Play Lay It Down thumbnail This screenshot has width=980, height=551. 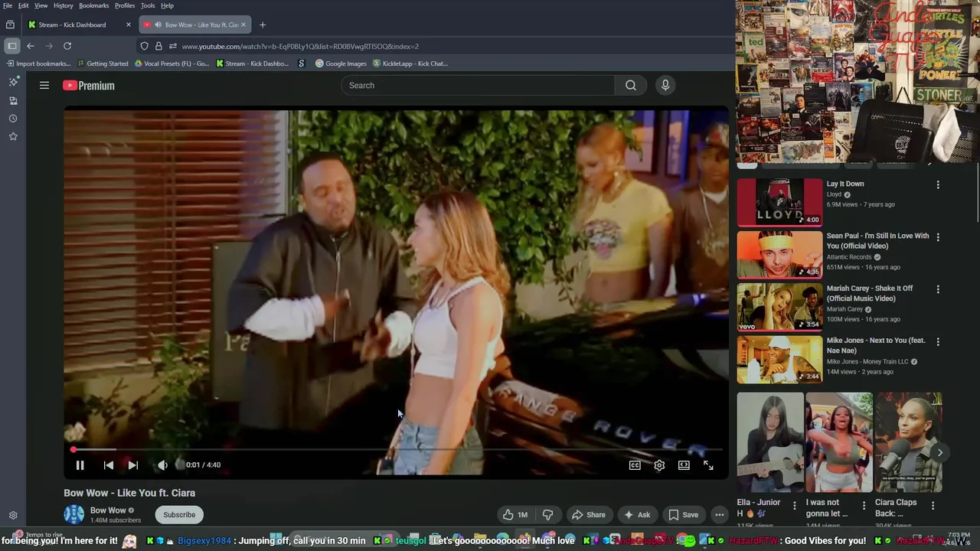(779, 203)
